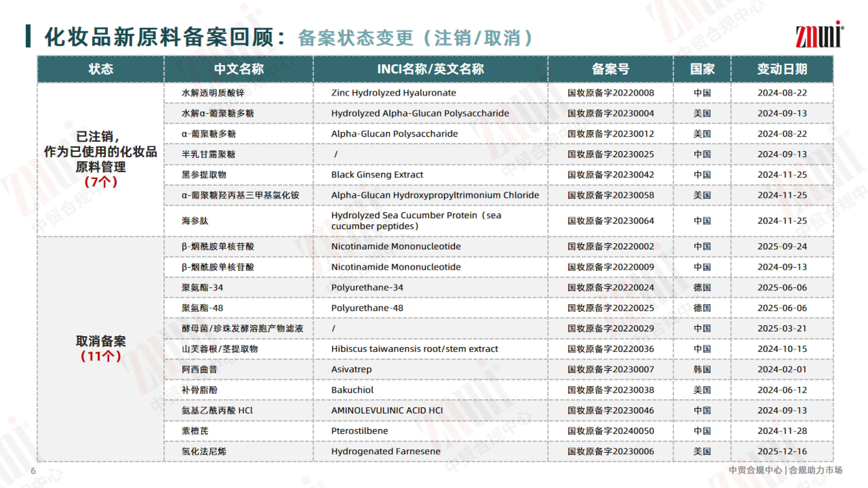This screenshot has height=488, width=868.
Task: Click the 变动日期 column header
Action: coord(782,69)
